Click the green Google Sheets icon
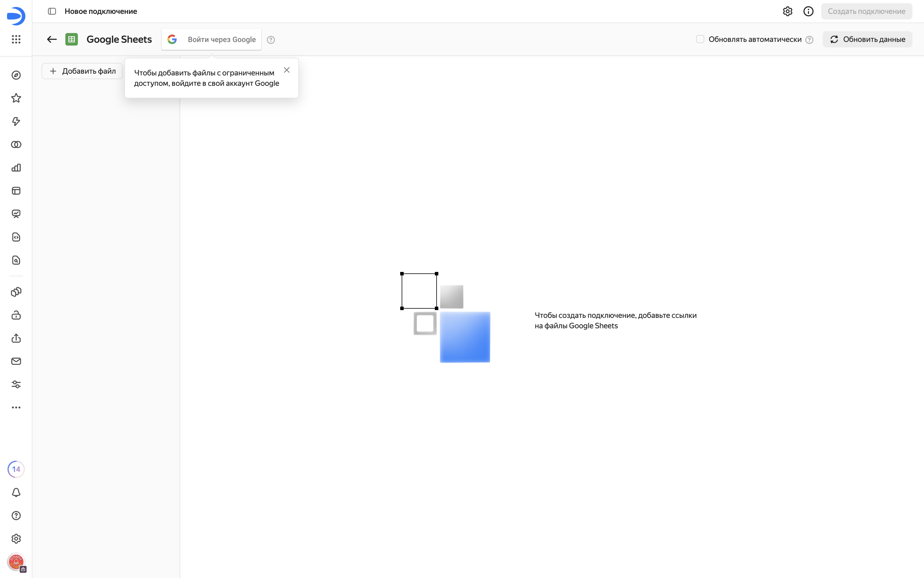 click(71, 39)
